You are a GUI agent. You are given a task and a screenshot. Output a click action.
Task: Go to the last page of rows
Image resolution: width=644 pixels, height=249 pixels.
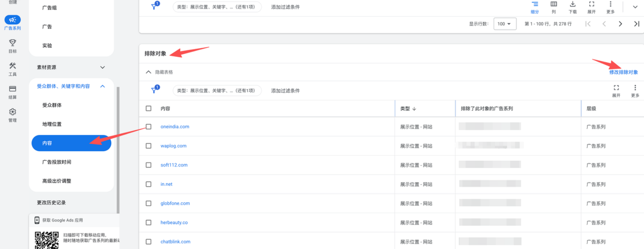click(636, 24)
